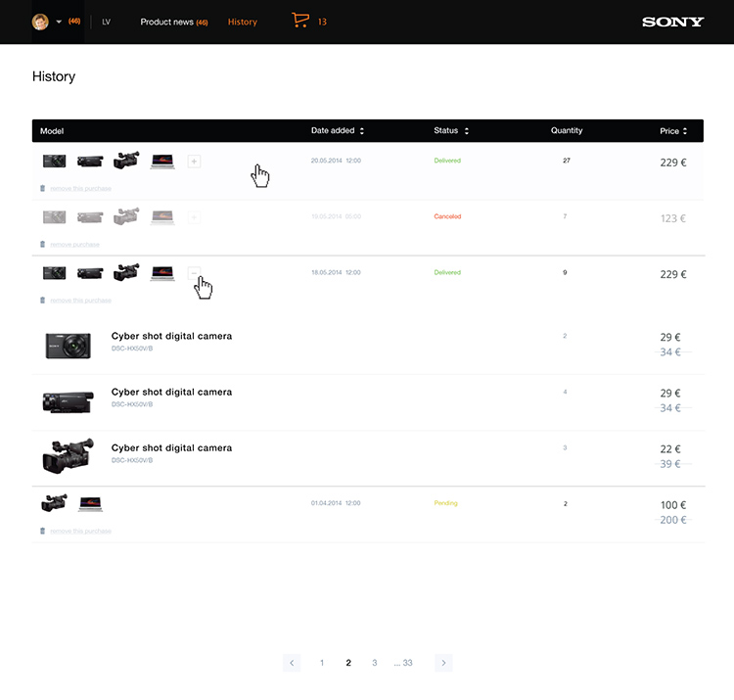Select compact camera thumbnail in 20.05.2014 row
This screenshot has width=734, height=700.
click(54, 162)
